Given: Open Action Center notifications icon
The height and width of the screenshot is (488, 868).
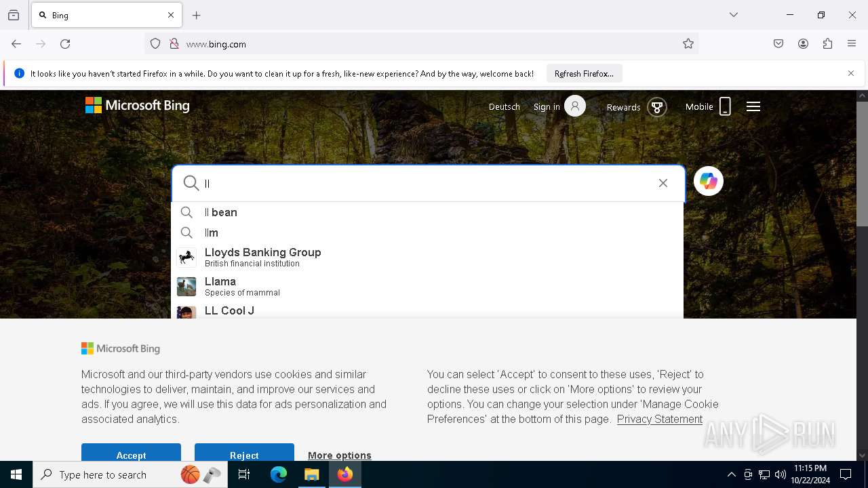Looking at the screenshot, I should tap(846, 474).
